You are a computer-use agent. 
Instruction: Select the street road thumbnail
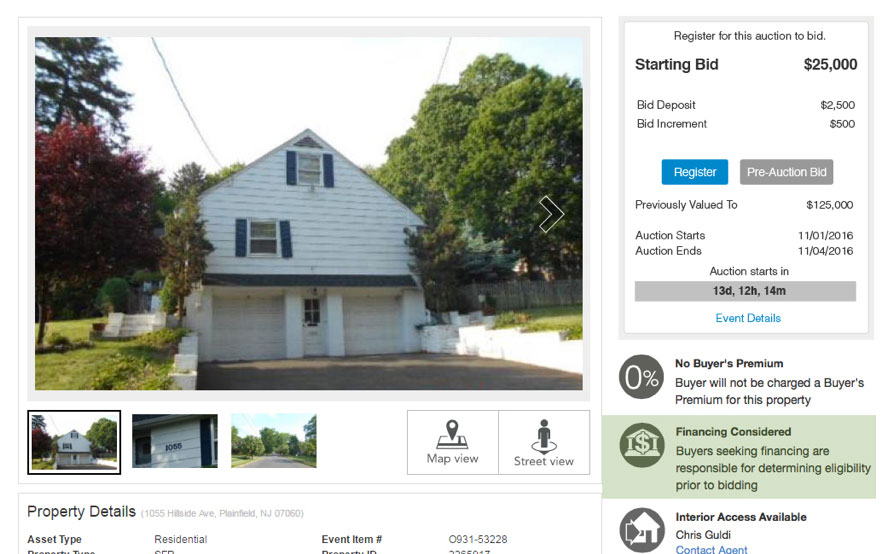pos(274,441)
